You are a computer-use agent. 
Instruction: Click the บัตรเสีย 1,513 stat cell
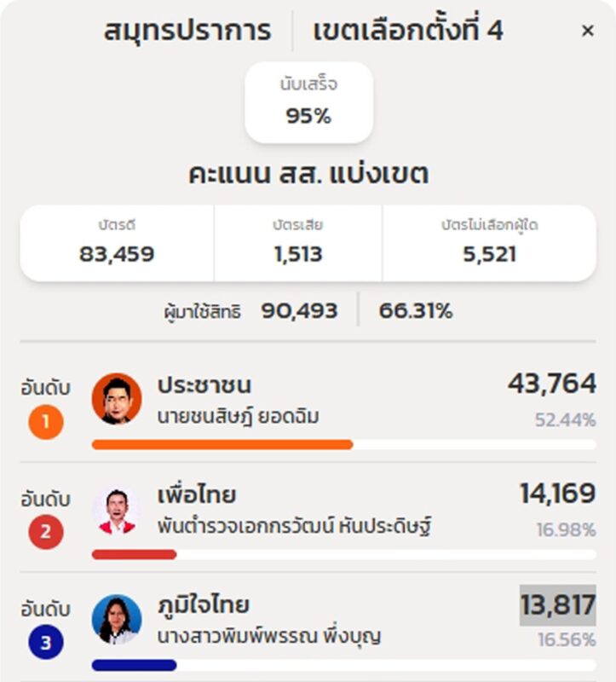click(x=298, y=243)
